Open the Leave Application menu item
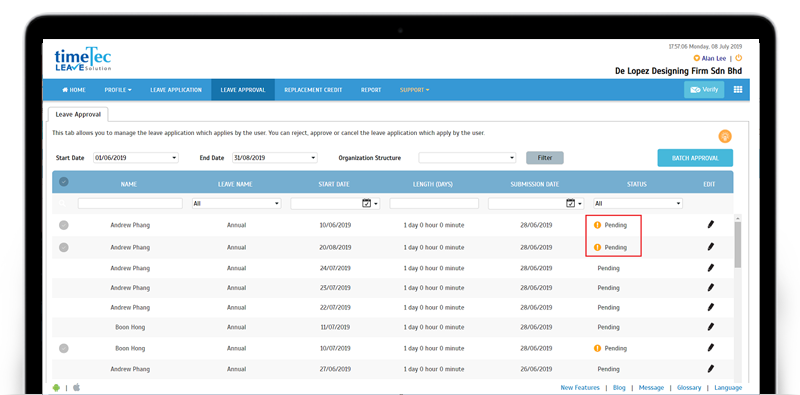 coord(176,90)
